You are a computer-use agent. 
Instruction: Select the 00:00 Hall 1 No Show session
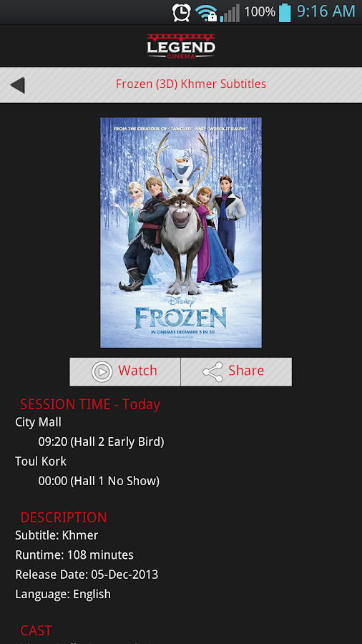pyautogui.click(x=99, y=481)
